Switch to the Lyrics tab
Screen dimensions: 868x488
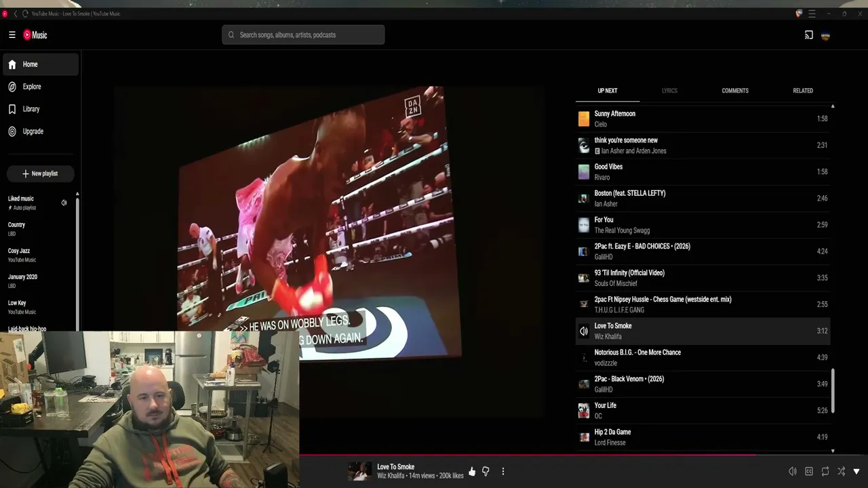[x=669, y=91]
